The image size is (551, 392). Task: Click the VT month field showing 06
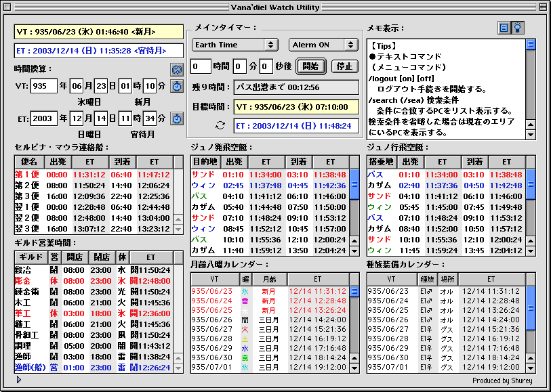77,86
